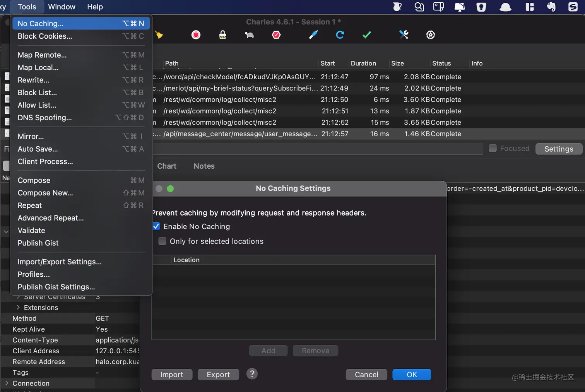Click the Charles jug icon in menu bar
The image size is (585, 392).
click(397, 7)
